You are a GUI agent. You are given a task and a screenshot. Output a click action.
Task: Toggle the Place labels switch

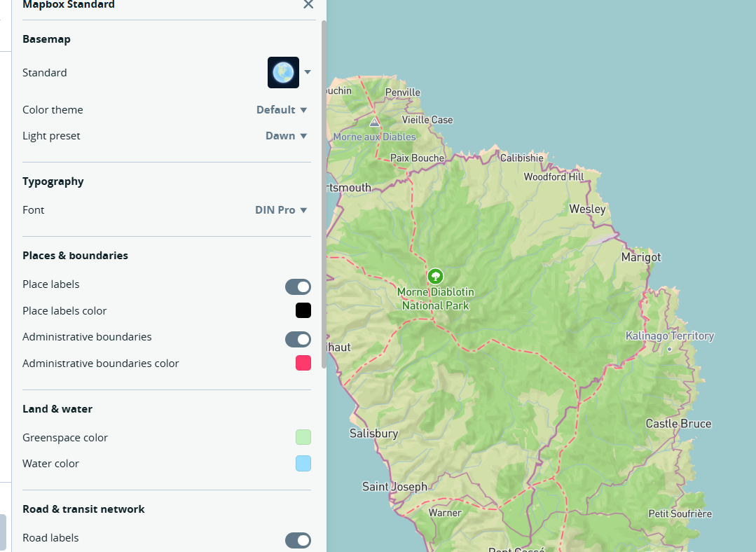pyautogui.click(x=298, y=287)
